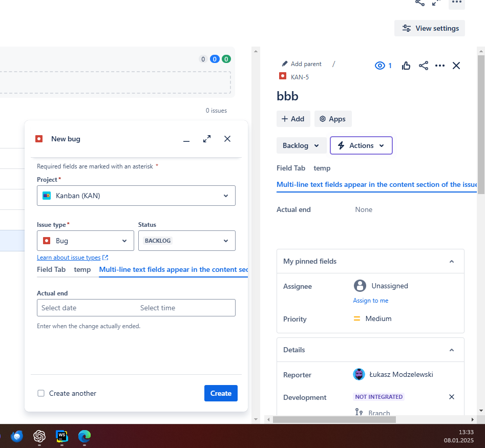Click the Create button
The image size is (485, 448).
221,393
